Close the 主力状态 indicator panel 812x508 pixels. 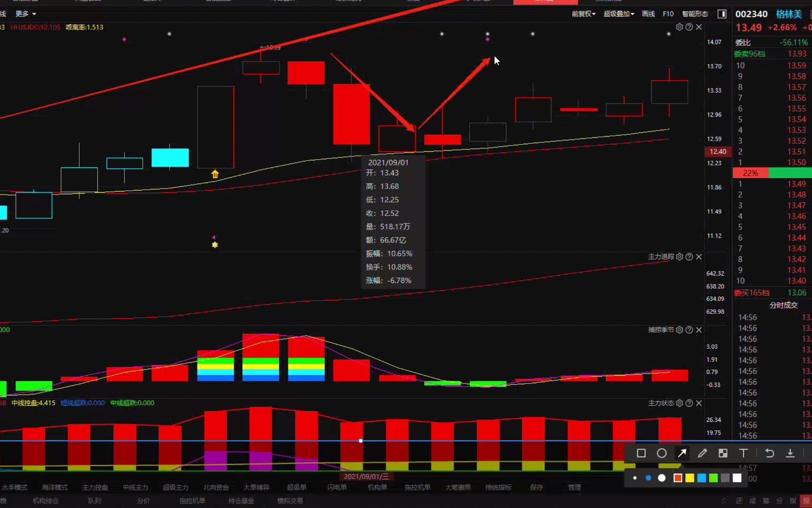(x=699, y=403)
